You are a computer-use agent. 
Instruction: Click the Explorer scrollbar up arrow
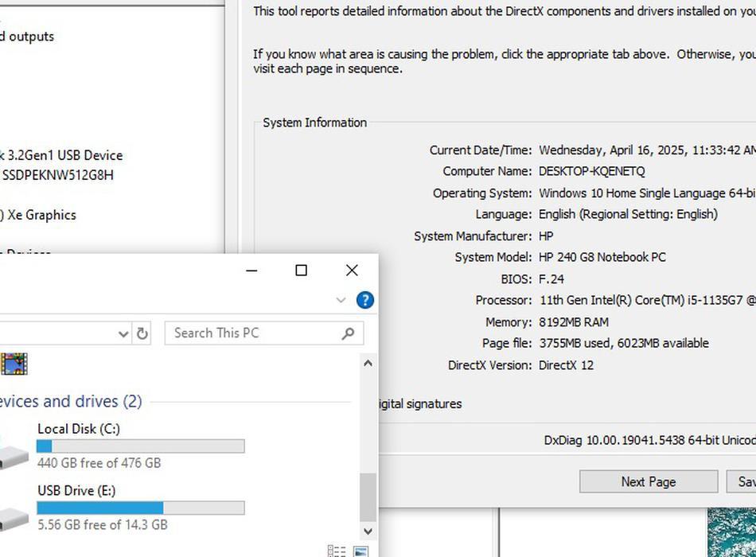pyautogui.click(x=368, y=363)
